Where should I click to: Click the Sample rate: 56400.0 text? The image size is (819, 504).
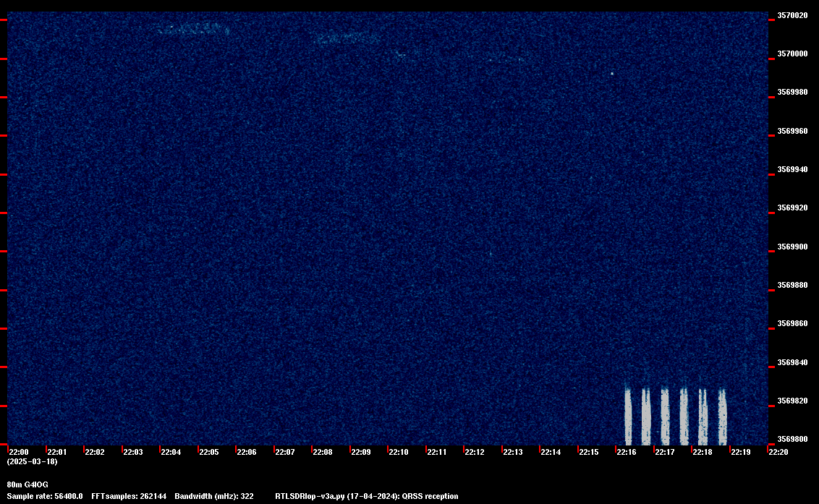coord(45,496)
